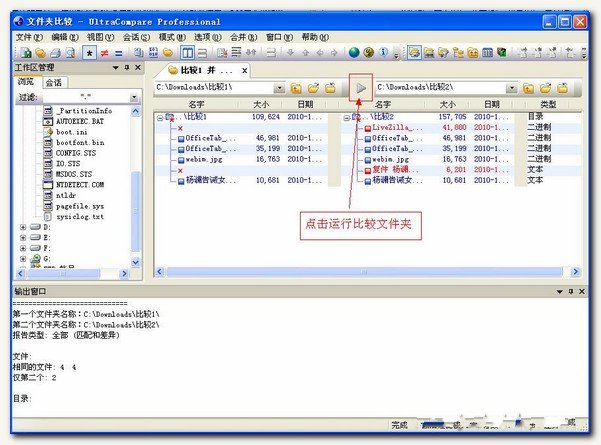Expand the D: drive node
This screenshot has height=445, width=601.
23,227
